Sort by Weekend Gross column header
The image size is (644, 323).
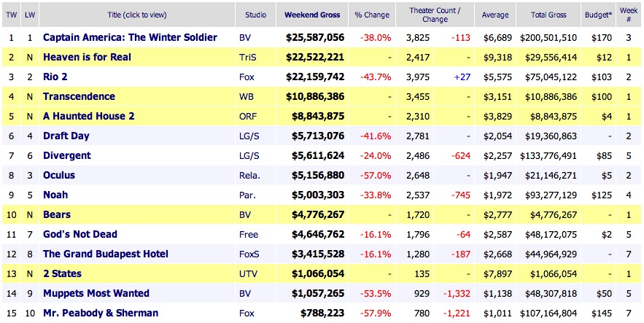click(x=312, y=15)
